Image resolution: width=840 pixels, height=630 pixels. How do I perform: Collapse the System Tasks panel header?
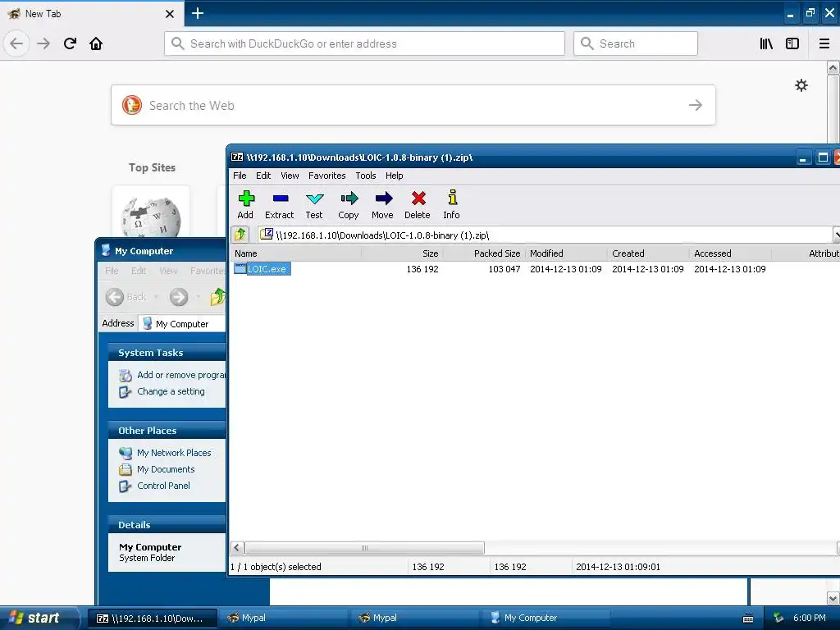click(x=167, y=353)
